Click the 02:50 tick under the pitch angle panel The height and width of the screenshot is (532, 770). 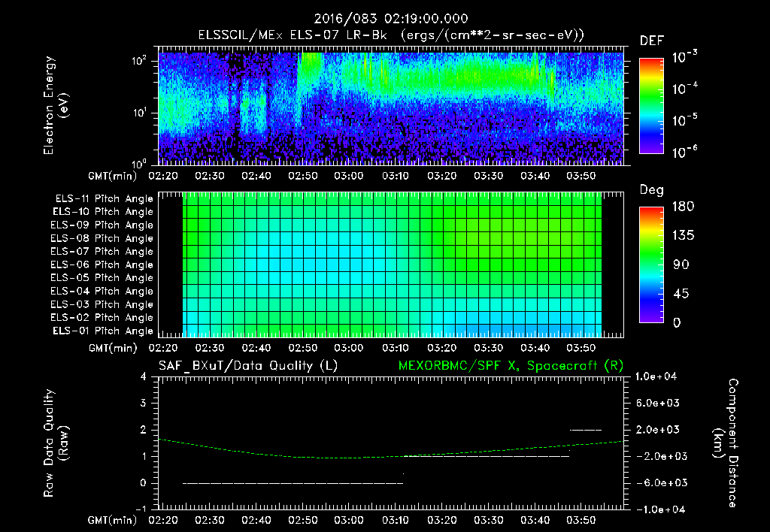tap(302, 348)
